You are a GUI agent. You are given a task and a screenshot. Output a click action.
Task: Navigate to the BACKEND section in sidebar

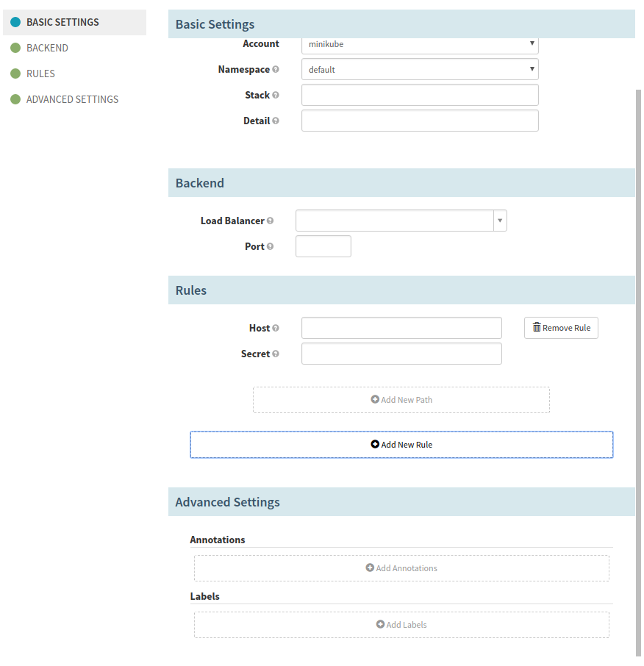(47, 48)
